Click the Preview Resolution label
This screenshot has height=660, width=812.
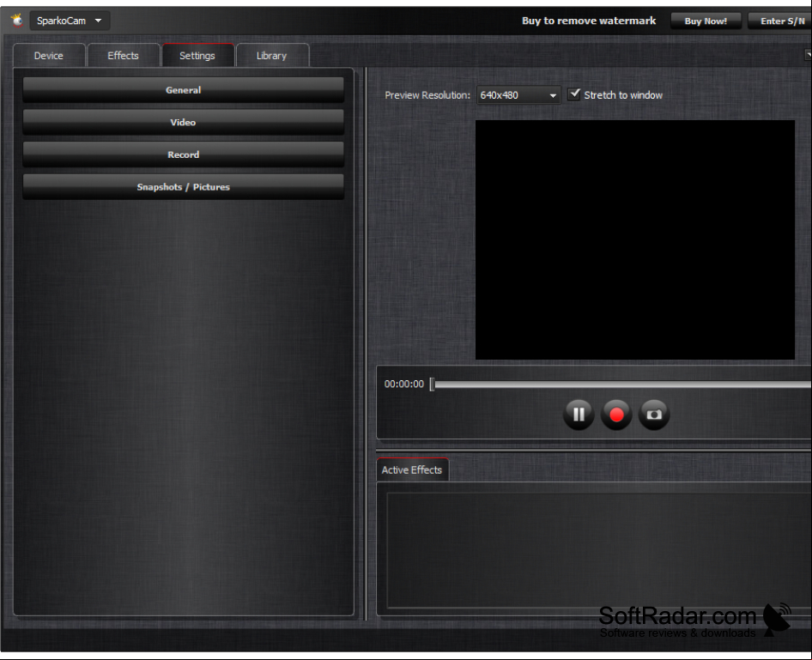427,95
